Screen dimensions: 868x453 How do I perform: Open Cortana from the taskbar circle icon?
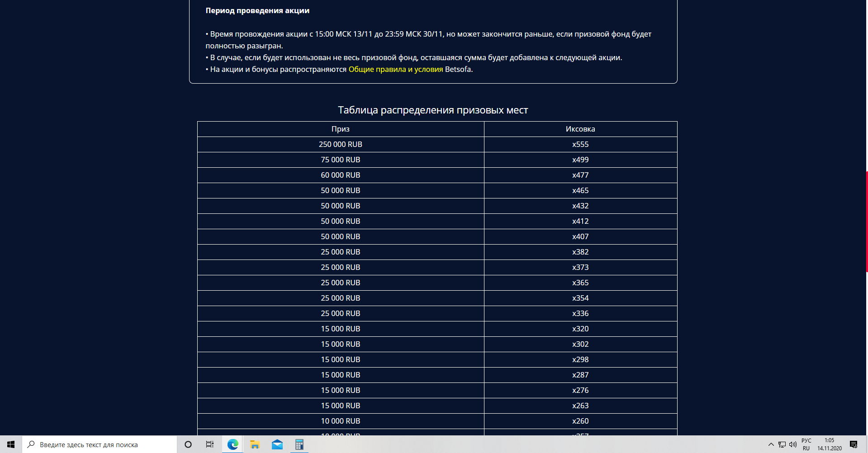click(188, 444)
